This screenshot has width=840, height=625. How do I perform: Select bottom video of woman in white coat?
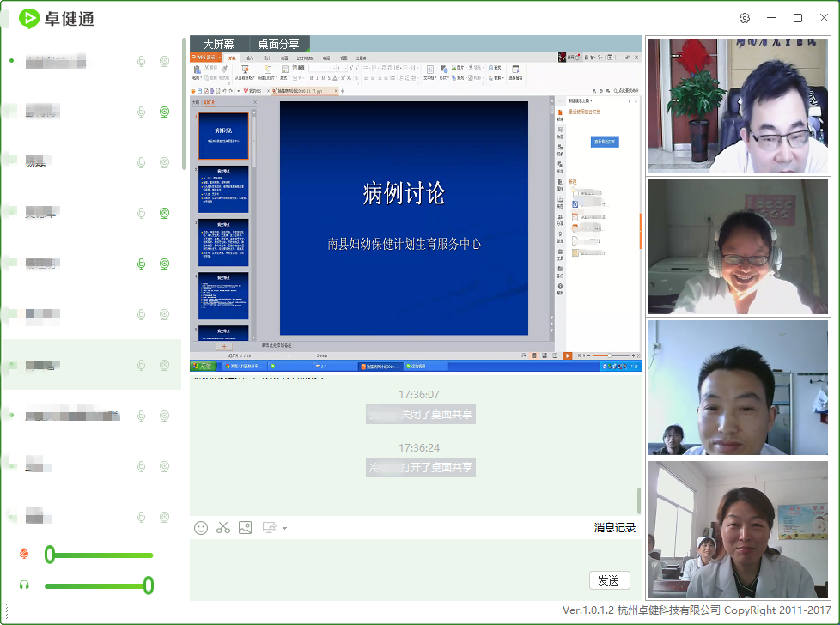point(738,529)
